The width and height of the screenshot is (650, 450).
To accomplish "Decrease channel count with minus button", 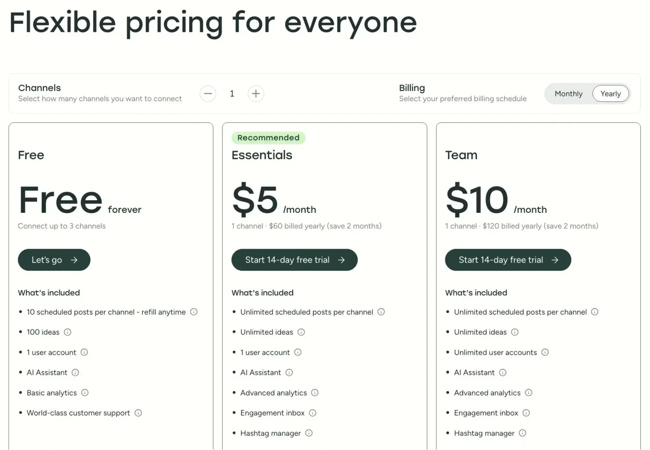I will 208,94.
